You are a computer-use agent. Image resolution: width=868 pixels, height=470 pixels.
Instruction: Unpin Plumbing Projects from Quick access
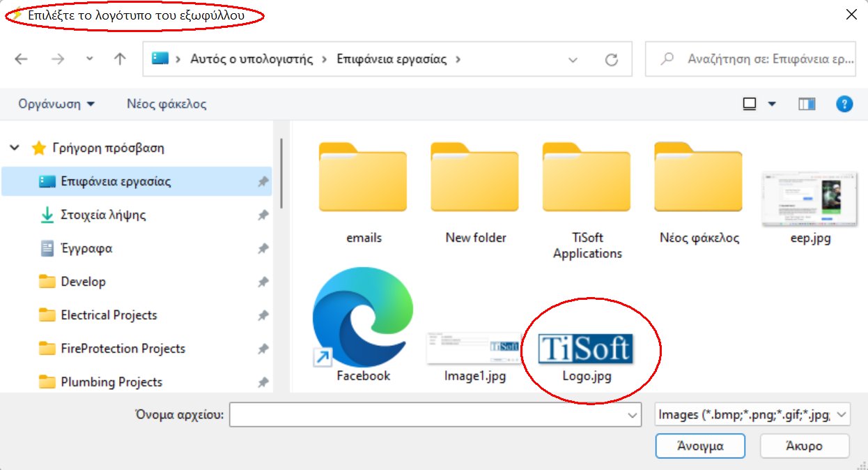263,382
